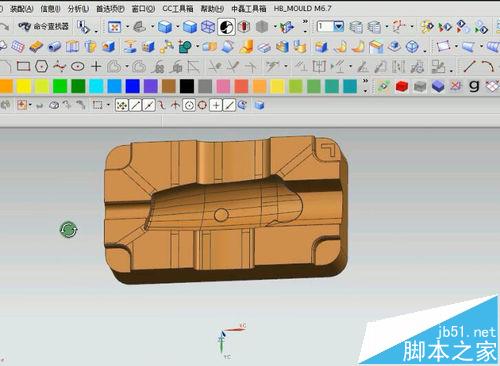Click the work layer number field
500x366 pixels.
coord(325,26)
